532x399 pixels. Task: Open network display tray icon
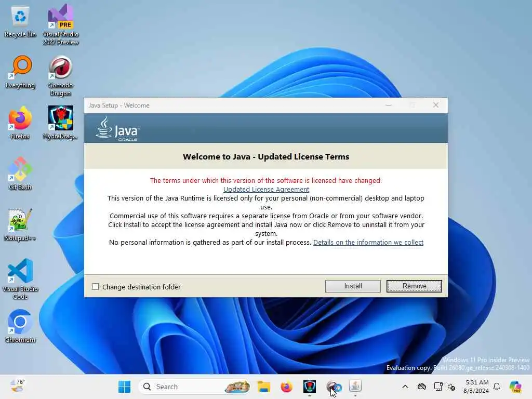click(x=438, y=387)
